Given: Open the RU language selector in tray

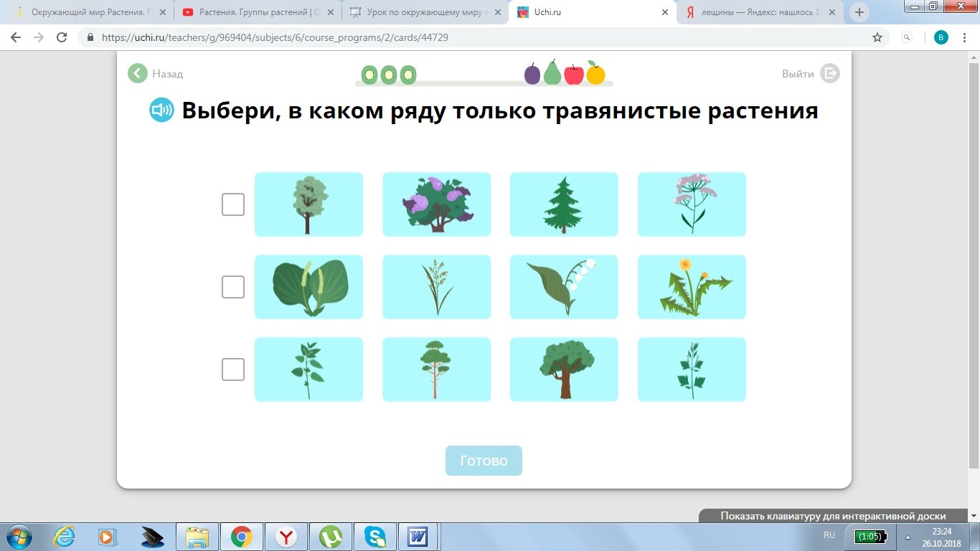Looking at the screenshot, I should pyautogui.click(x=829, y=535).
